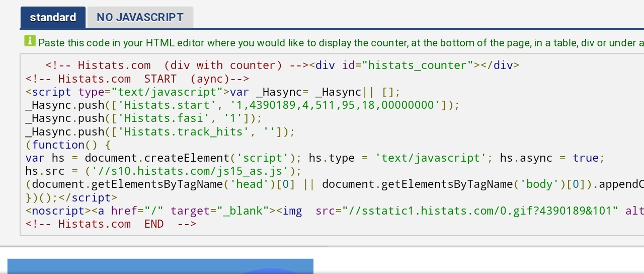644x274 pixels.
Task: Open the NO JAVASCRIPT tab
Action: (x=140, y=17)
